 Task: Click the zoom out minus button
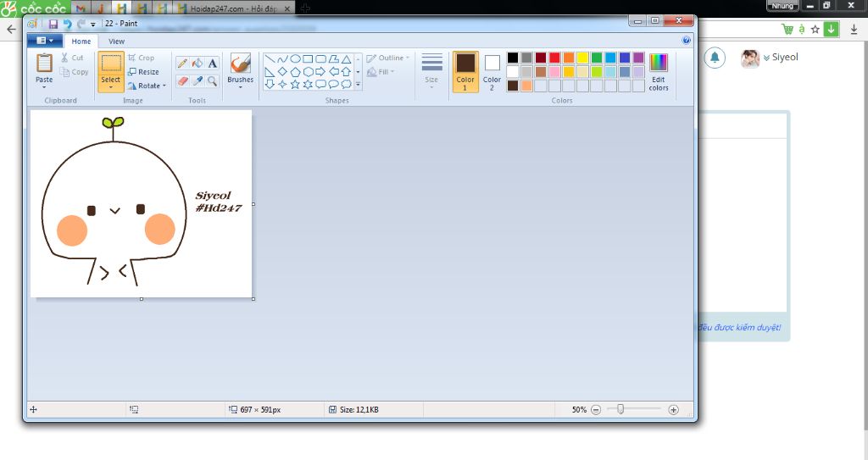(x=596, y=410)
